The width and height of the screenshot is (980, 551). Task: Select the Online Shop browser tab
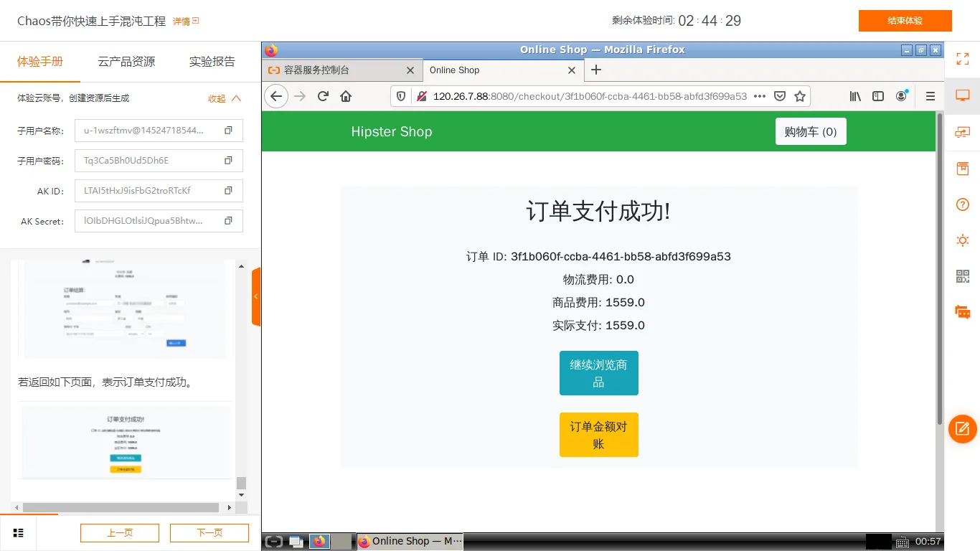pos(503,70)
